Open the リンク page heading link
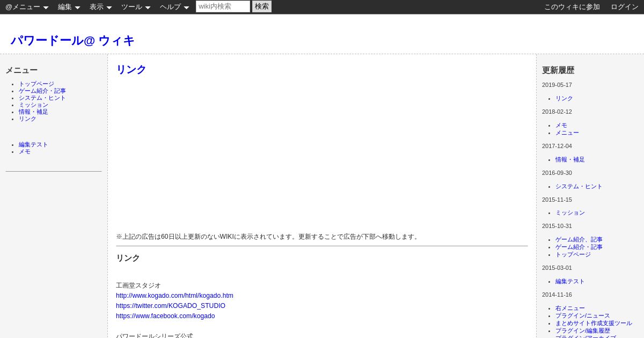 pos(131,70)
